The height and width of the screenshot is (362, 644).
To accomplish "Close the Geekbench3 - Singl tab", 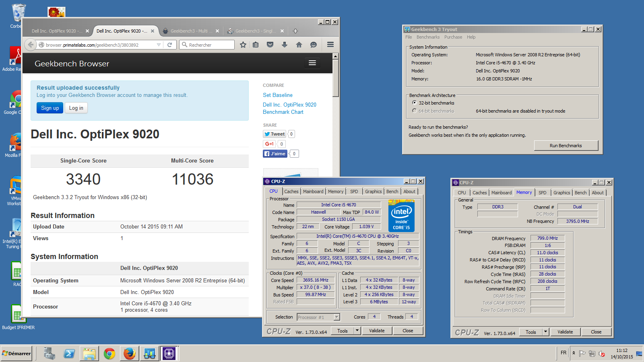I will [282, 31].
